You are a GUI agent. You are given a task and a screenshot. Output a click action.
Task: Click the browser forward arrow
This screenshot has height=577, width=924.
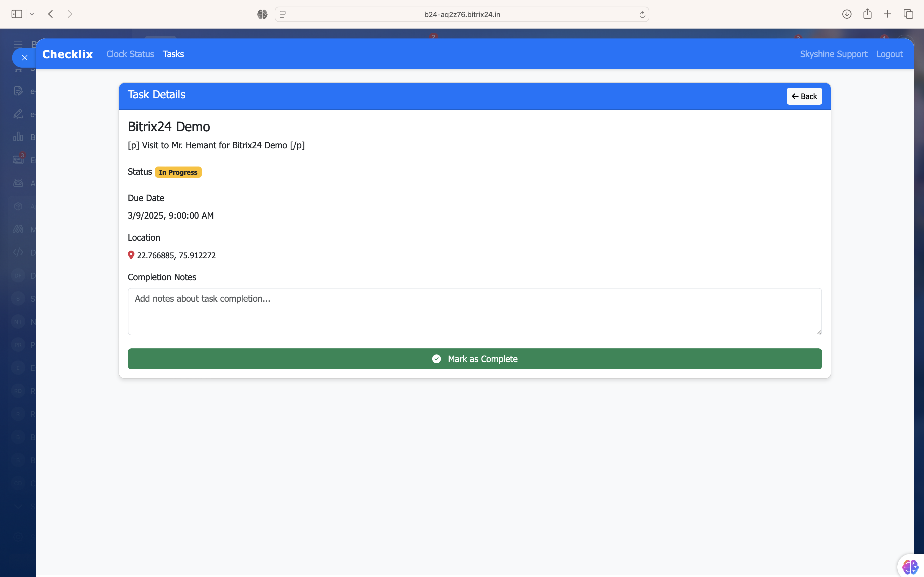click(x=70, y=14)
